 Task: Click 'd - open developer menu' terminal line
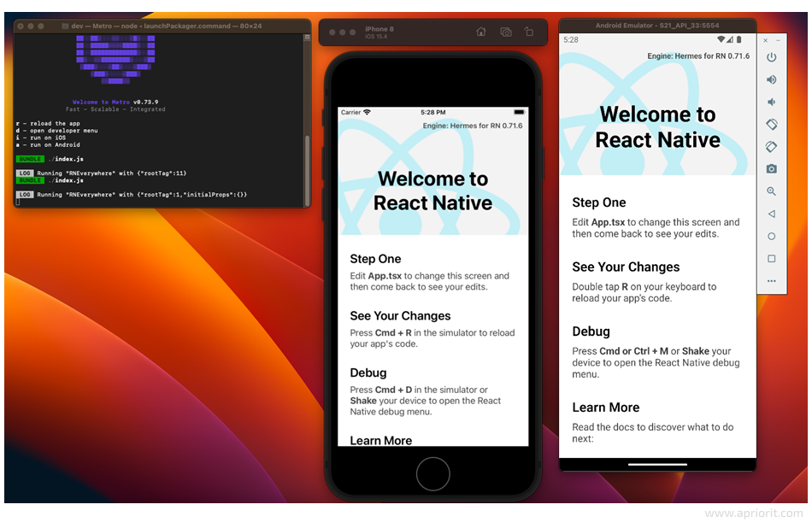57,131
